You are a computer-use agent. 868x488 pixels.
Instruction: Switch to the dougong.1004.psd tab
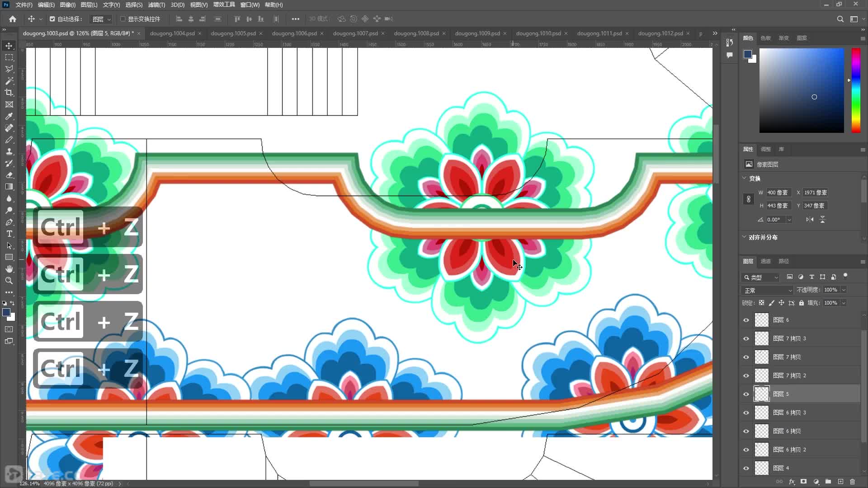(x=172, y=33)
